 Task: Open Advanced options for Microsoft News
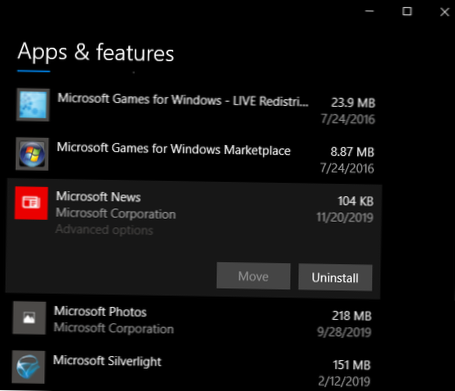104,230
